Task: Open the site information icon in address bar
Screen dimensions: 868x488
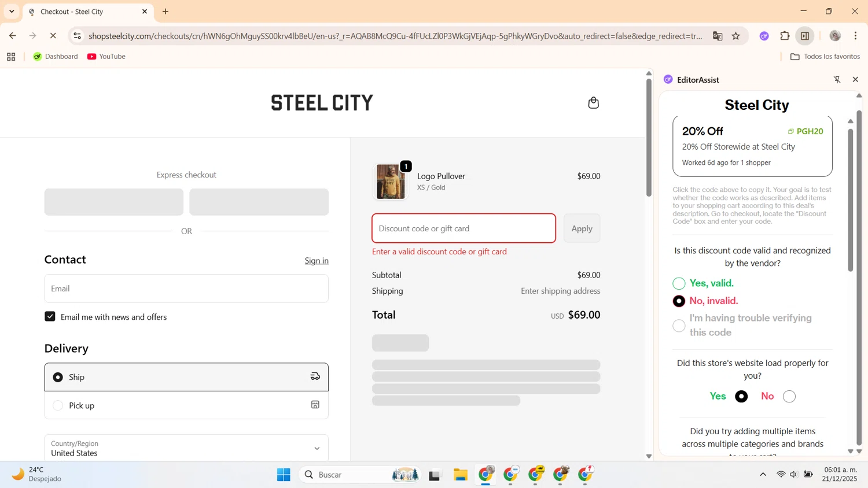Action: click(77, 36)
